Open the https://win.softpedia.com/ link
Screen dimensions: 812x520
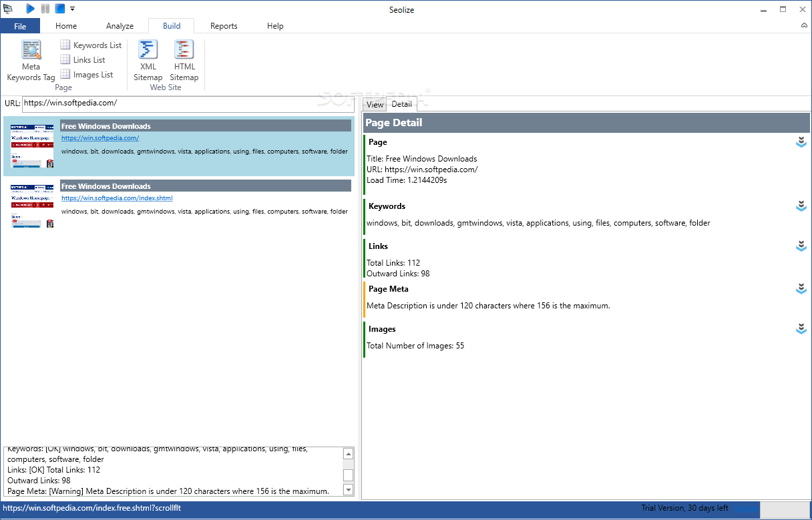(x=100, y=138)
